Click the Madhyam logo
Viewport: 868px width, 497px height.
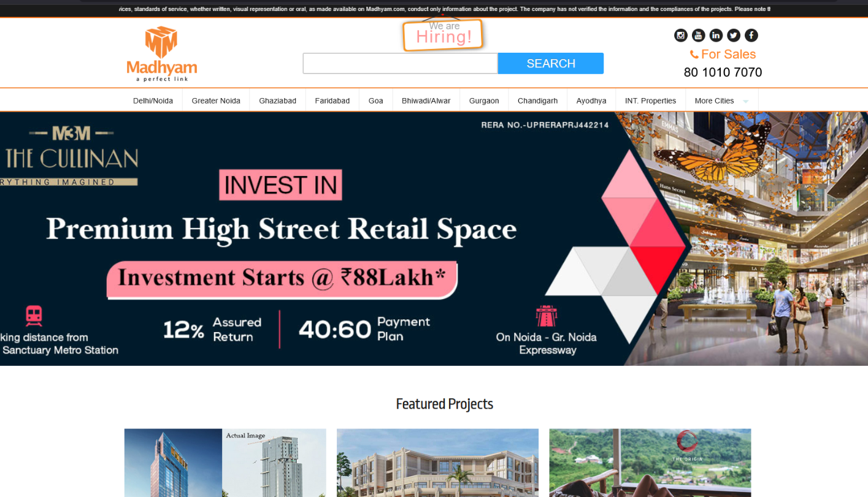[161, 54]
